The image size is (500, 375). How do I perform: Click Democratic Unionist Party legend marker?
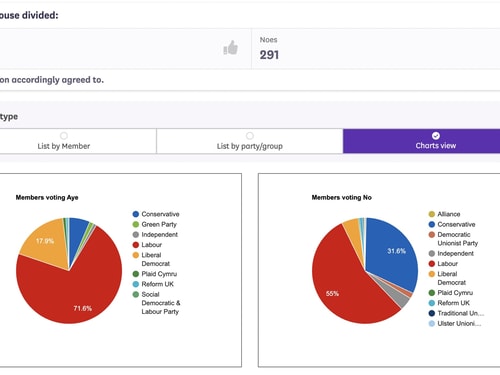pyautogui.click(x=432, y=235)
